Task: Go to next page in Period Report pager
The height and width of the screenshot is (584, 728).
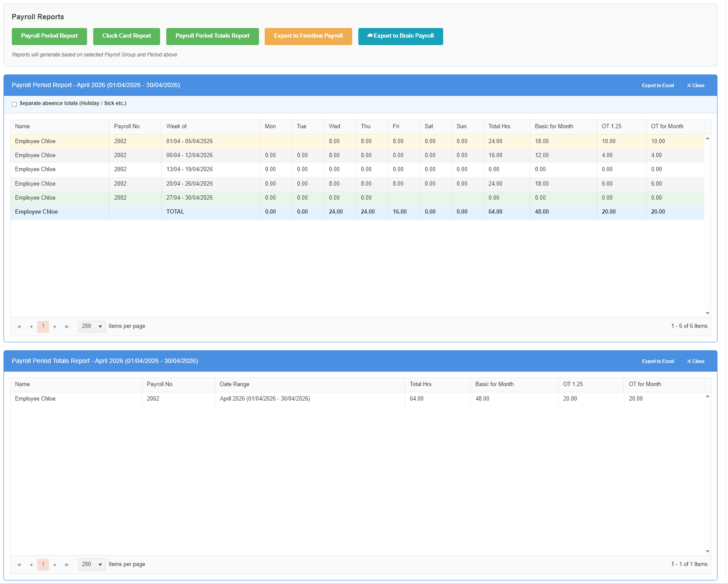Action: 55,327
